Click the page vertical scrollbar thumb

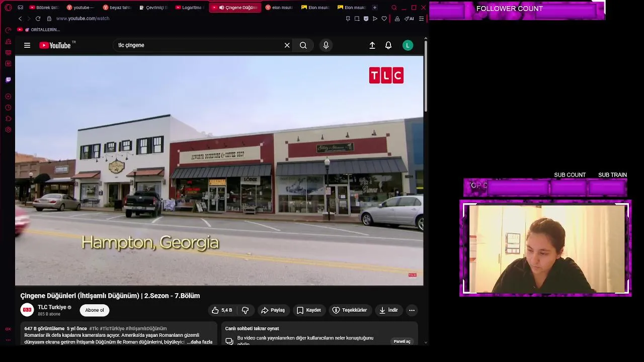pos(426,75)
